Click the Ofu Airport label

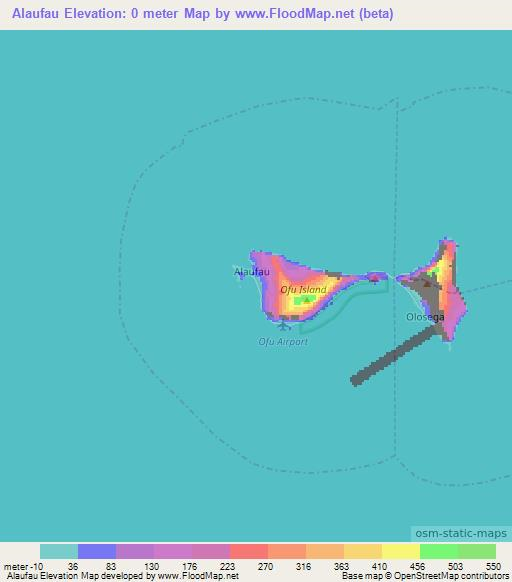(x=283, y=341)
